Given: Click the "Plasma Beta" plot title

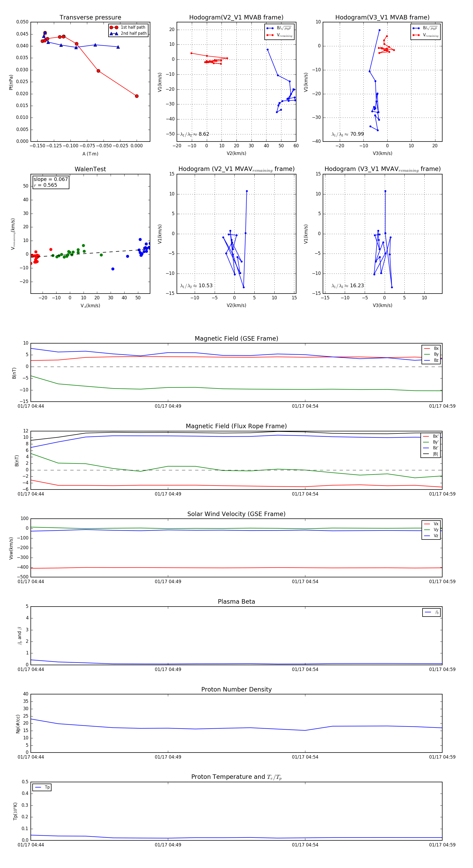Looking at the screenshot, I should coord(236,602).
